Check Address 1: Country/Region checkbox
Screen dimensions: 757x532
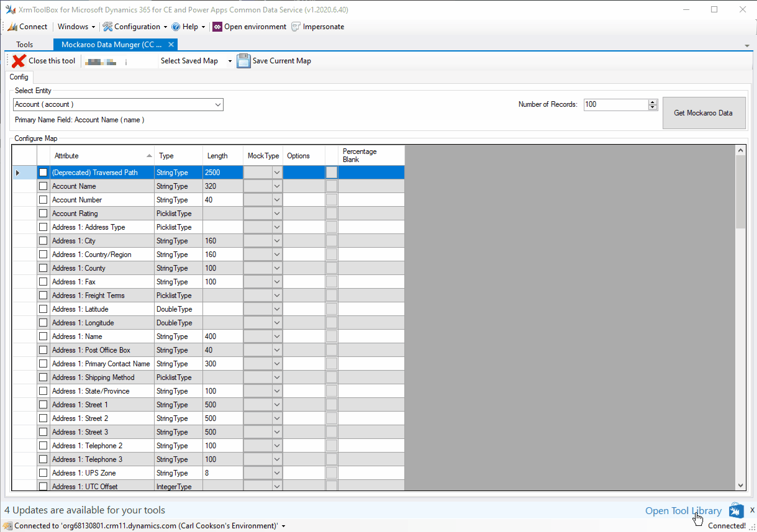tap(43, 255)
